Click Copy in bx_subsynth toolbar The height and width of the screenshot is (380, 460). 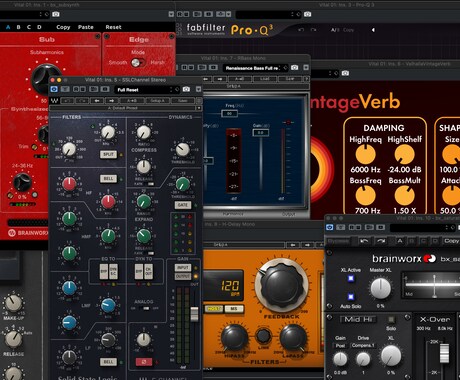(x=63, y=27)
